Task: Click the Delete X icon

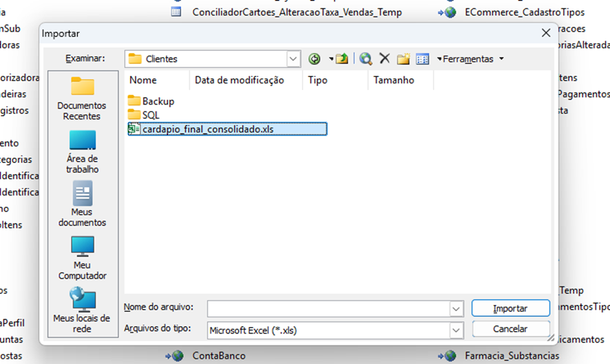Action: (x=385, y=59)
